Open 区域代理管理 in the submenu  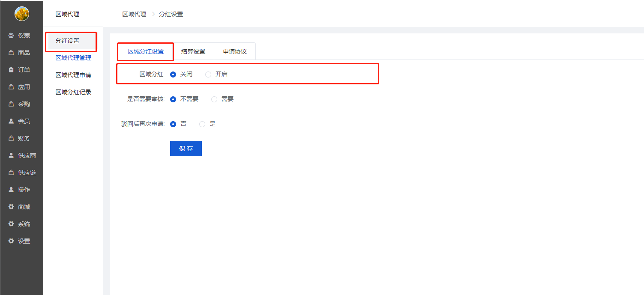click(x=73, y=58)
